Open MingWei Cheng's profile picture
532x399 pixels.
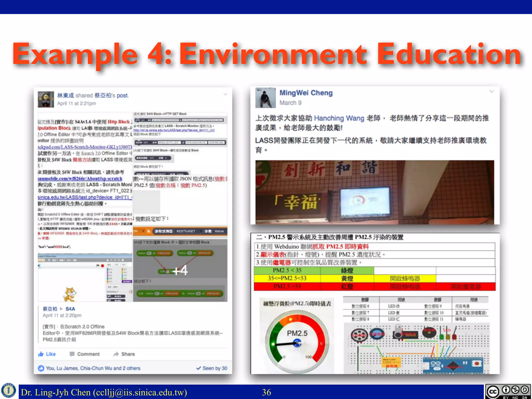coord(265,98)
